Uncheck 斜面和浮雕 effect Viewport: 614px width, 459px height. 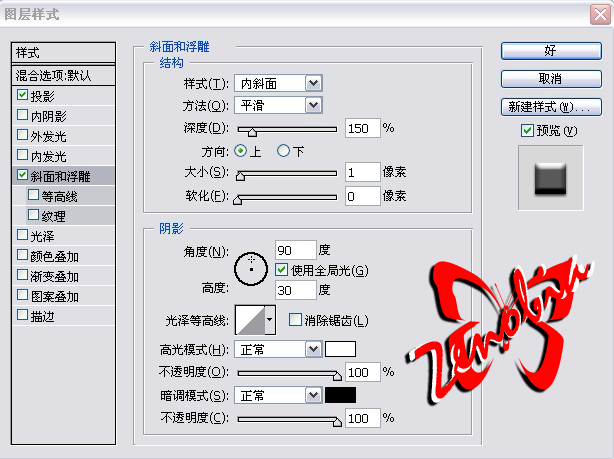click(x=22, y=175)
